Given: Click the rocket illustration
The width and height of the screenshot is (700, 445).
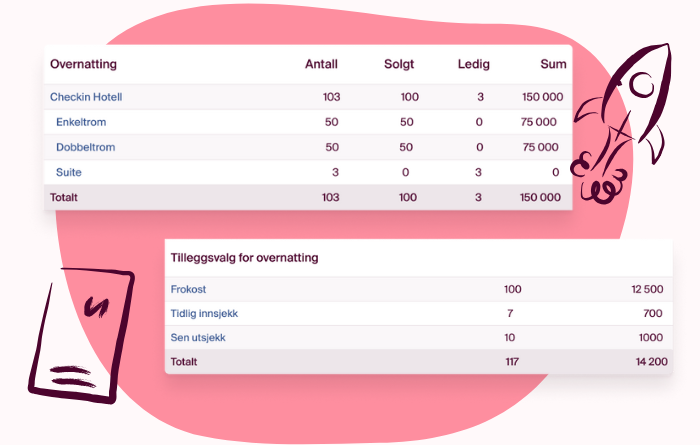Looking at the screenshot, I should [621, 123].
